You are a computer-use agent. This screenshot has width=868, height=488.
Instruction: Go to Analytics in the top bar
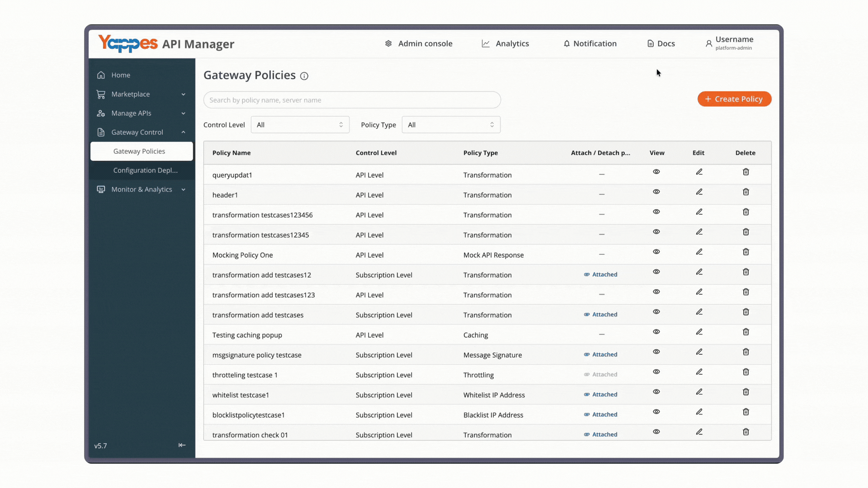(x=505, y=43)
